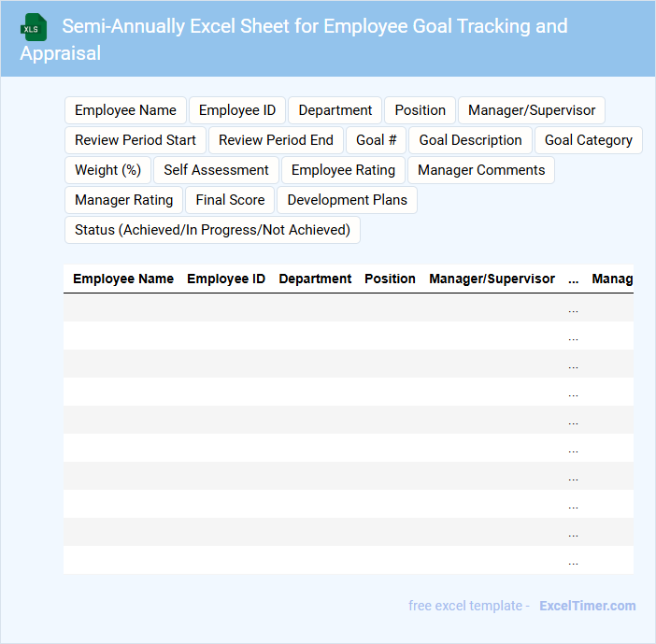Click the green XLS file icon
656x644 pixels.
click(34, 27)
